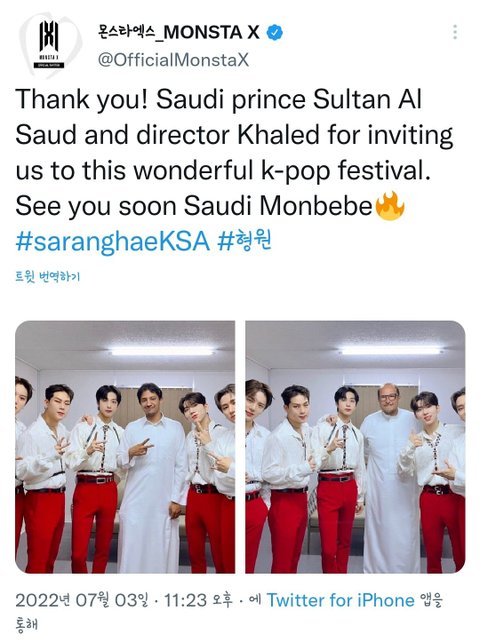The image size is (480, 642).
Task: Click the ceiling light in the left photo
Action: click(162, 351)
